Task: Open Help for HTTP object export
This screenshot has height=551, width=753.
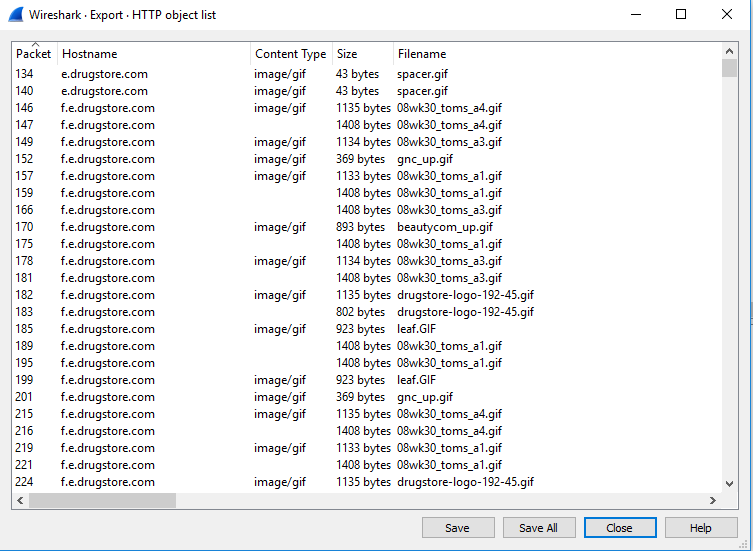Action: pyautogui.click(x=701, y=528)
